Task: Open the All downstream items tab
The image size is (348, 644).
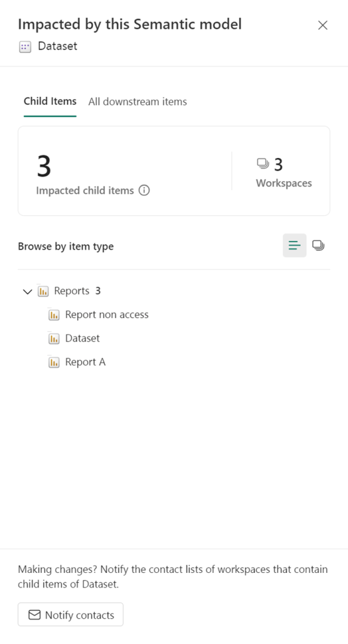Action: coord(138,102)
